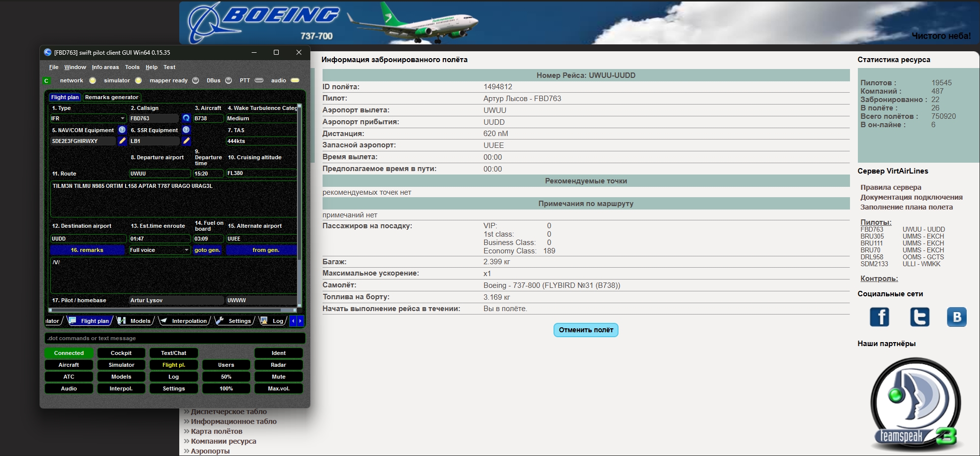
Task: Toggle the Mute button in swift
Action: 279,377
